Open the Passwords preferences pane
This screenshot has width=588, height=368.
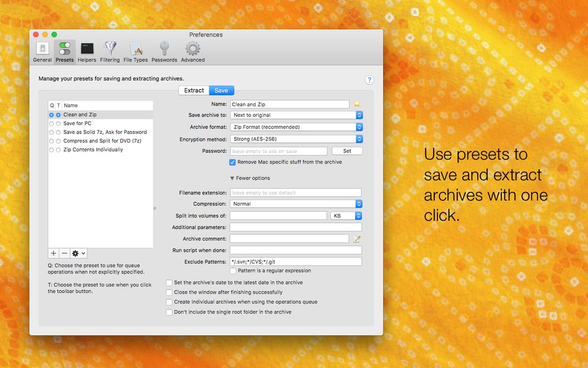(164, 51)
